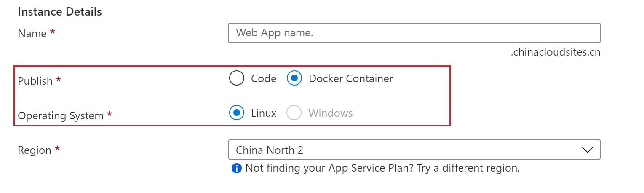Click the "Docker Container" option label text

pos(351,78)
